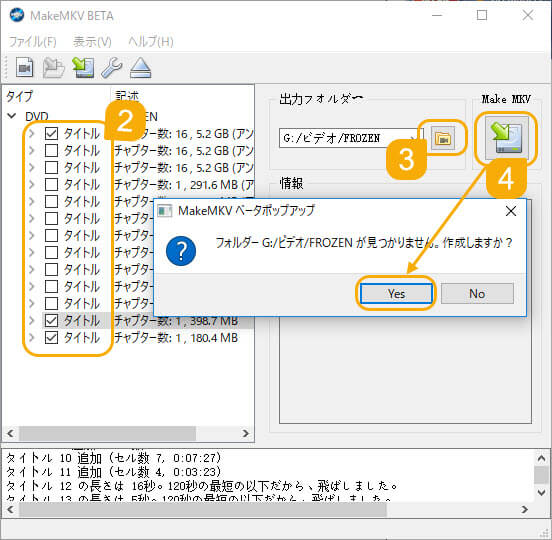Check the second タイトル checkbox under DVD

click(x=51, y=150)
